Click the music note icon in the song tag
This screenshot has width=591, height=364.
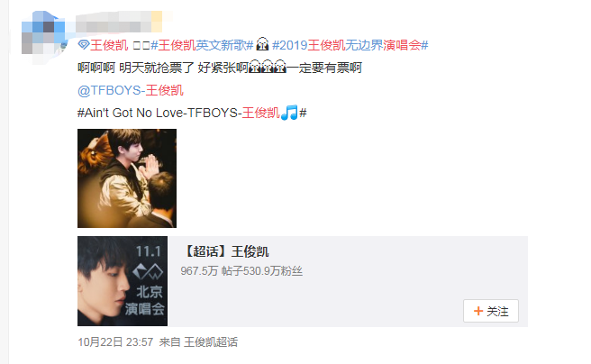coord(289,113)
